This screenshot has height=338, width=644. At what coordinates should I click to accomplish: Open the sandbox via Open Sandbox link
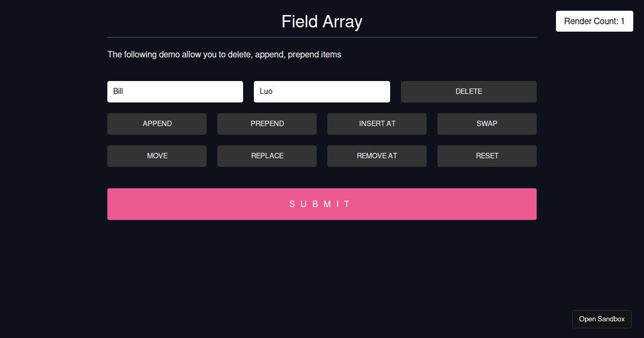(602, 319)
